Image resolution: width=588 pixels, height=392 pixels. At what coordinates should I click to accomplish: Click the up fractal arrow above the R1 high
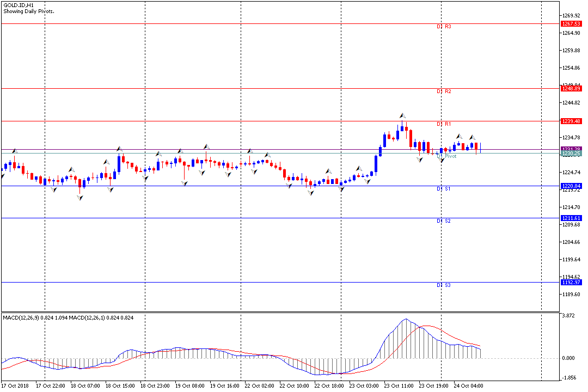coord(402,115)
